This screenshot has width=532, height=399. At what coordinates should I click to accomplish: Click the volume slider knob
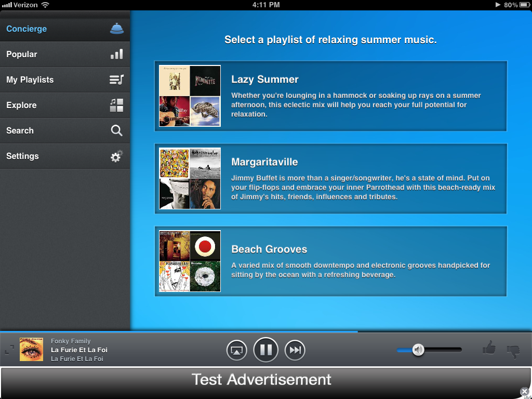(x=418, y=350)
